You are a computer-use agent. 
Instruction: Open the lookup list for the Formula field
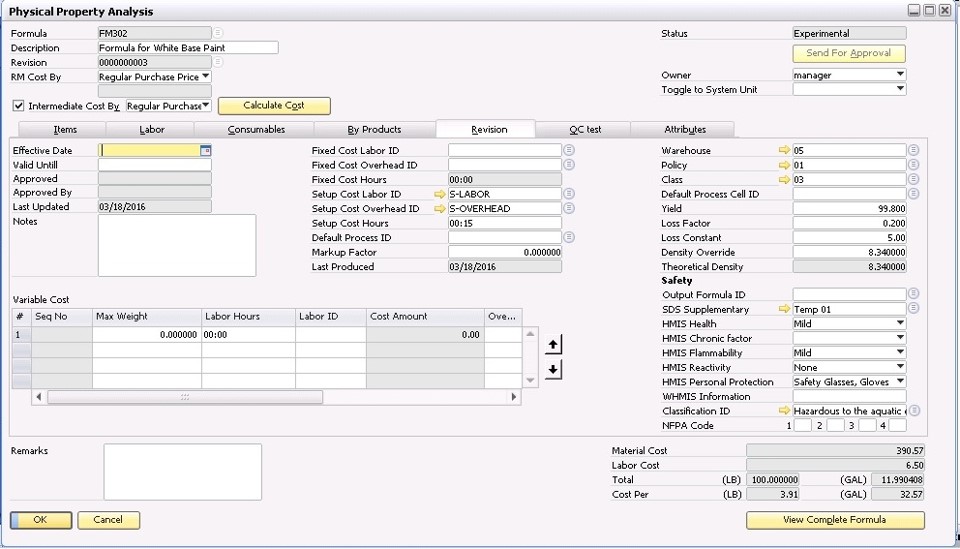tap(218, 33)
